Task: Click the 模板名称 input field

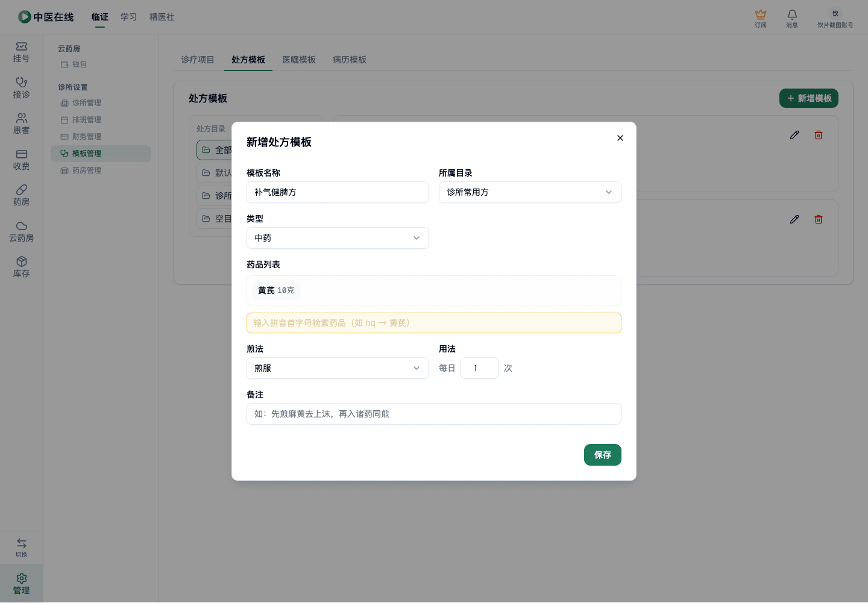Action: tap(338, 192)
